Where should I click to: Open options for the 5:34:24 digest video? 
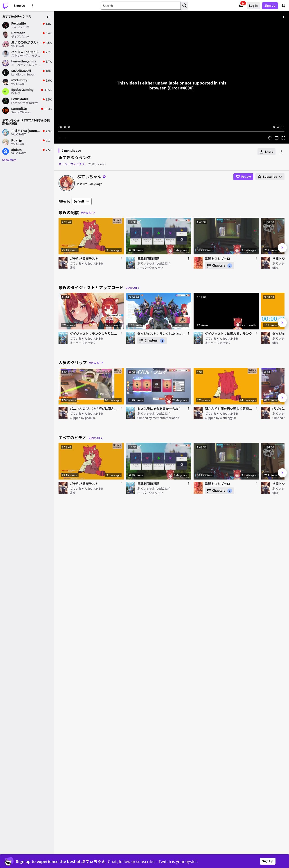(188, 334)
